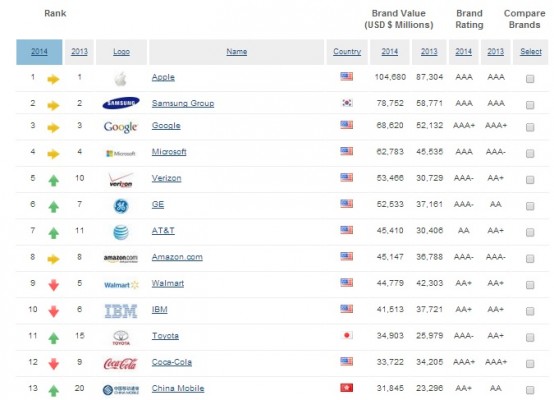The height and width of the screenshot is (400, 554).
Task: Check the compare box for Apple
Action: [530, 79]
